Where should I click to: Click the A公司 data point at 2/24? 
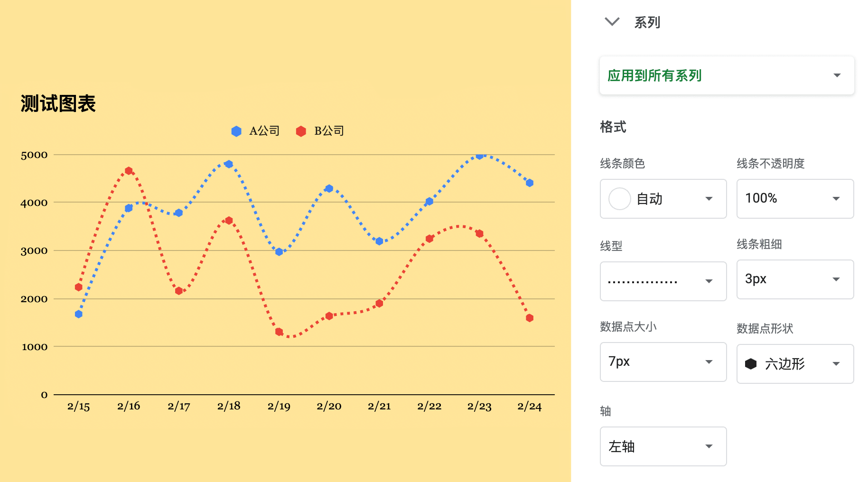tap(530, 183)
